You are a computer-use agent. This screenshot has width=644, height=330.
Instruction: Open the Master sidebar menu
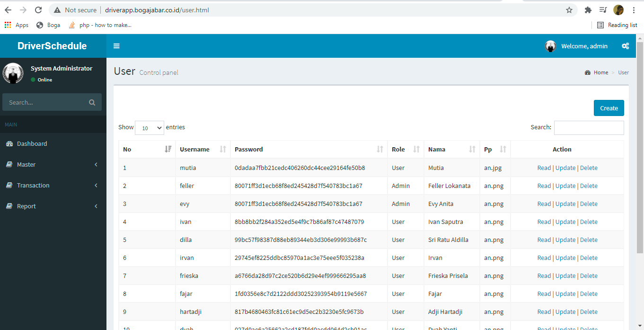pos(53,164)
